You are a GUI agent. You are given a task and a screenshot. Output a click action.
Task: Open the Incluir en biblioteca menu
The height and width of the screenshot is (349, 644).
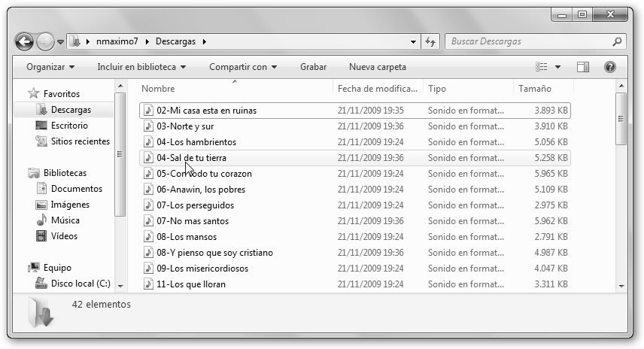coord(141,67)
